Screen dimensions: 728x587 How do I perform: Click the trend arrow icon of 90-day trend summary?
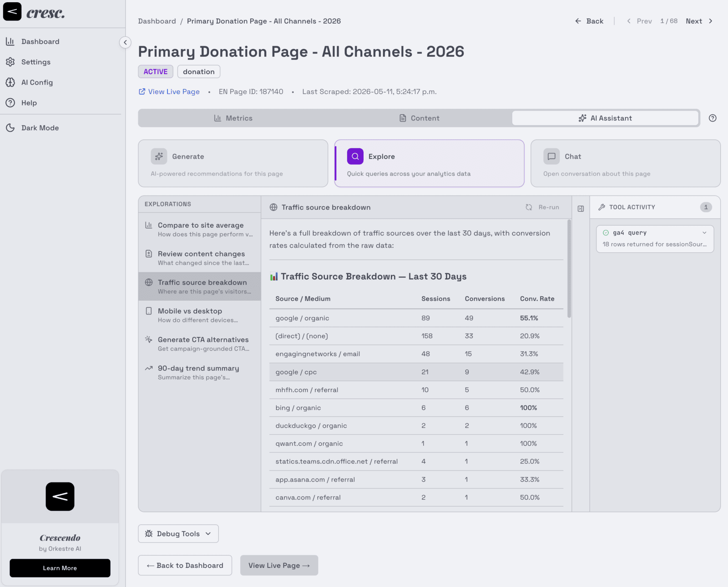(x=148, y=368)
